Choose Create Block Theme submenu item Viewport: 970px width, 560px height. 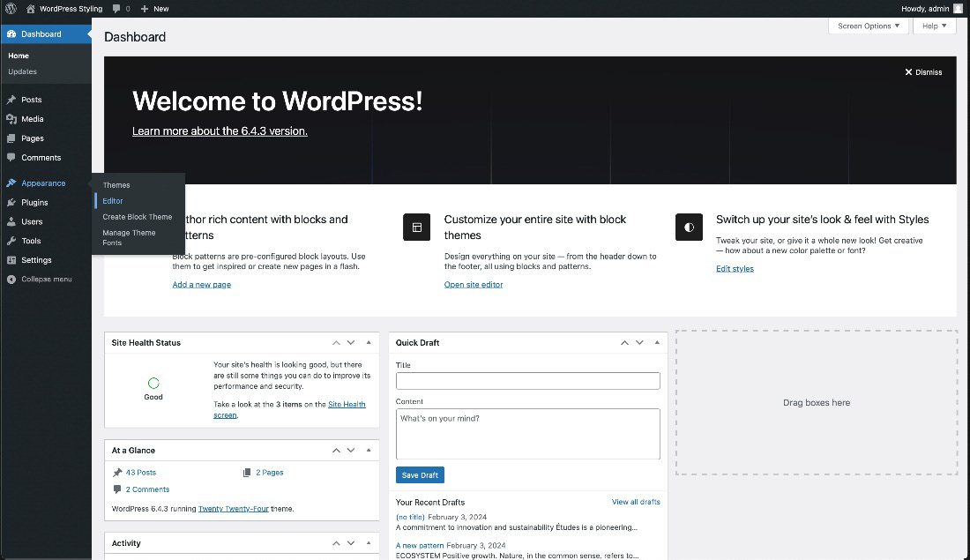click(x=138, y=217)
